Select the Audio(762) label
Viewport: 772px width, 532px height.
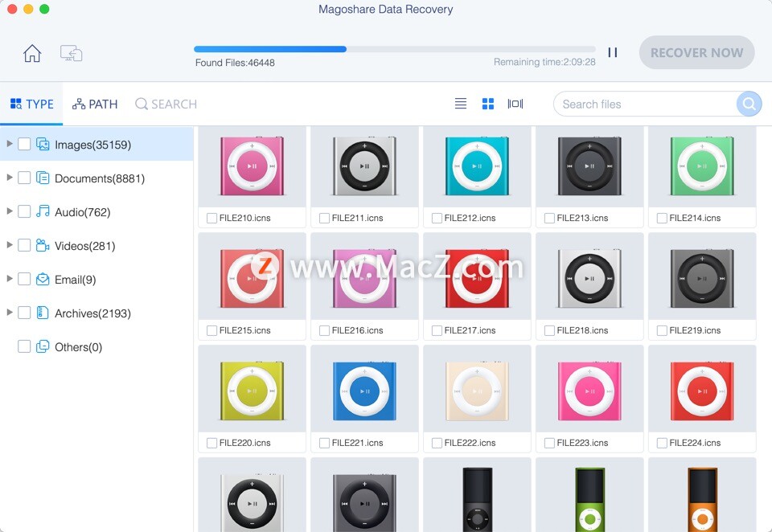(x=82, y=212)
